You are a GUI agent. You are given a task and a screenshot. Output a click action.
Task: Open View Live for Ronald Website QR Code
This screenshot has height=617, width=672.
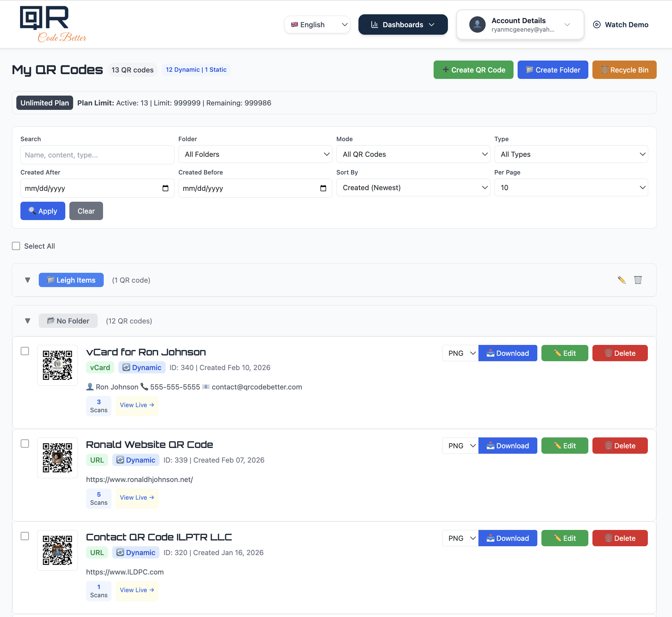(x=137, y=498)
